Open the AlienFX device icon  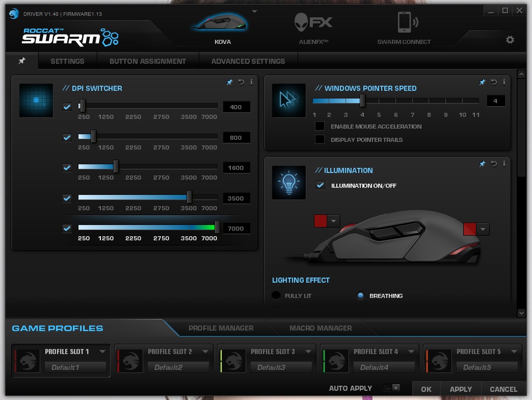[x=313, y=22]
